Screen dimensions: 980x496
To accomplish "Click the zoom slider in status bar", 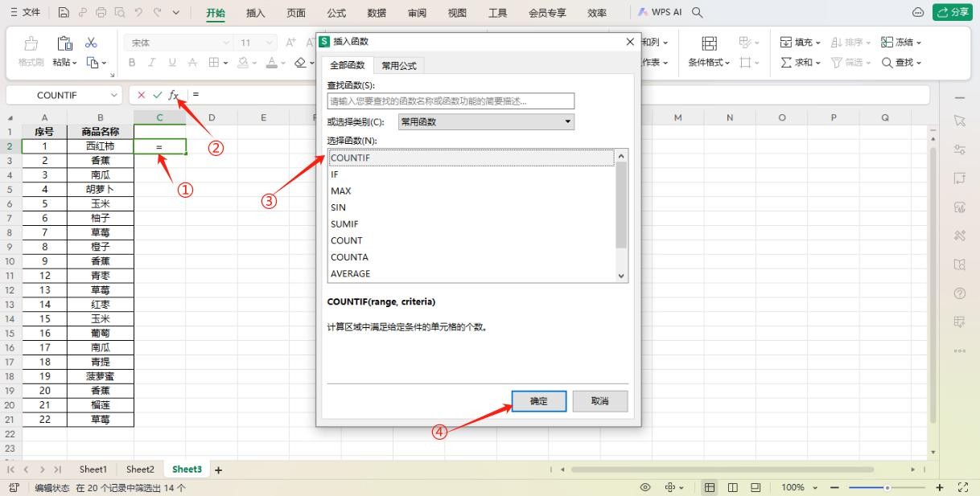I will click(886, 487).
